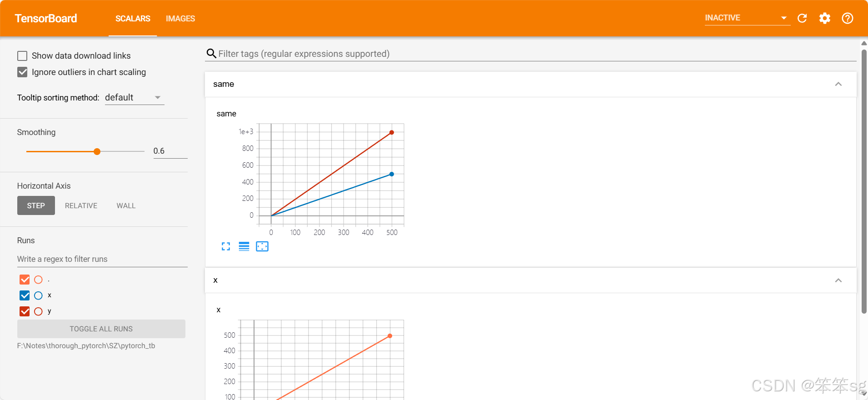Expand the 'same' chart to full size
This screenshot has width=868, height=400.
[x=226, y=246]
